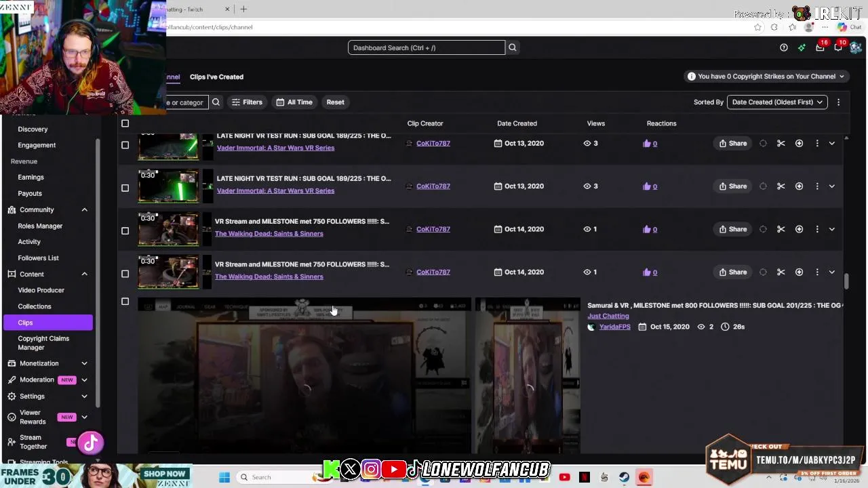This screenshot has height=488, width=868.
Task: Click search icon beside category filter field
Action: [216, 102]
